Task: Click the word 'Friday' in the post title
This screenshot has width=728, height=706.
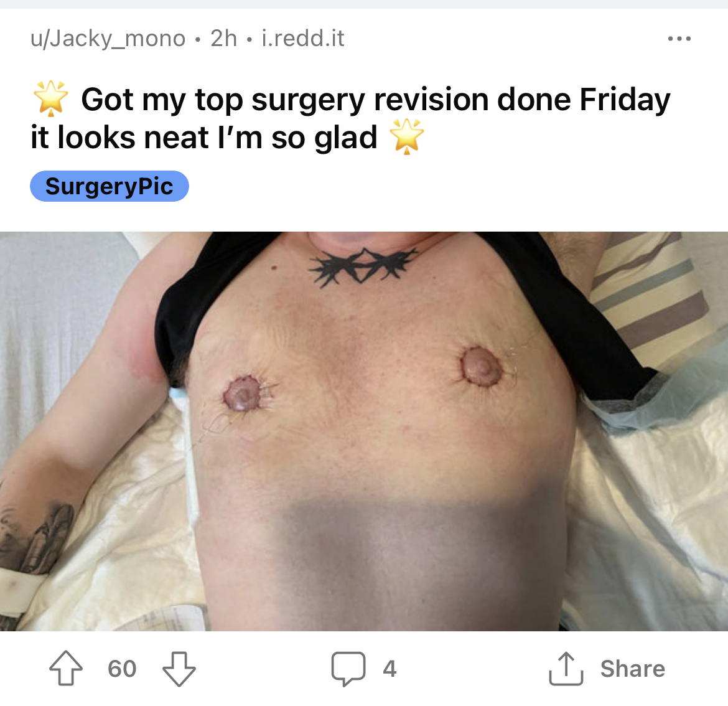Action: (x=625, y=100)
